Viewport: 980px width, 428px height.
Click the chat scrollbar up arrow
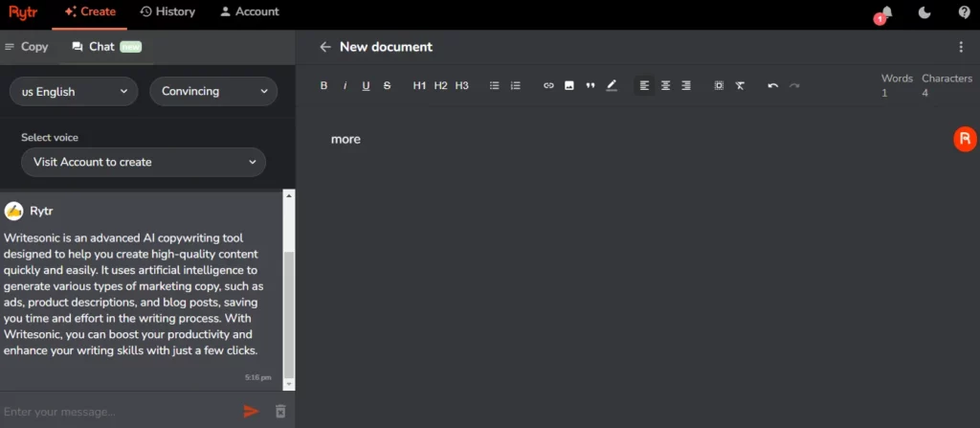tap(289, 195)
